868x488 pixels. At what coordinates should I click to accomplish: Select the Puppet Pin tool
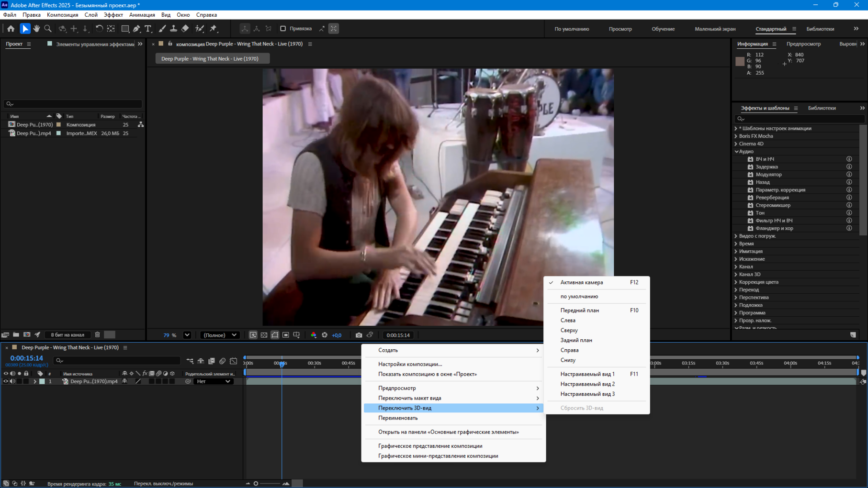click(x=214, y=29)
